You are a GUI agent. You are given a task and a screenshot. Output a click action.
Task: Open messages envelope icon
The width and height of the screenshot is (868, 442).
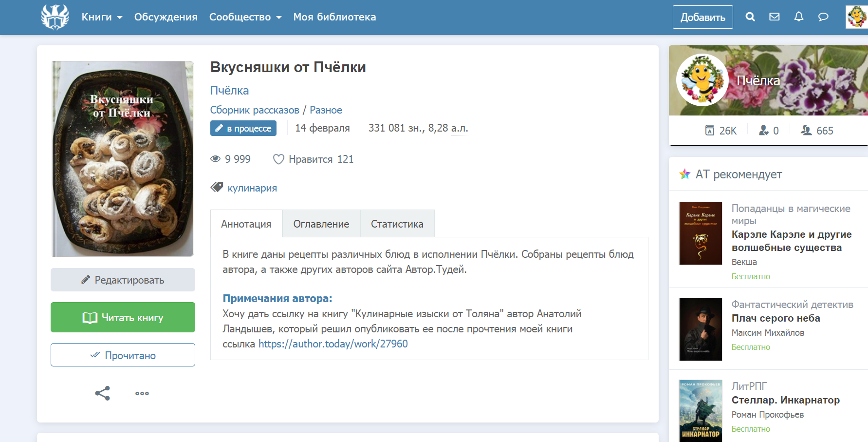tap(775, 17)
